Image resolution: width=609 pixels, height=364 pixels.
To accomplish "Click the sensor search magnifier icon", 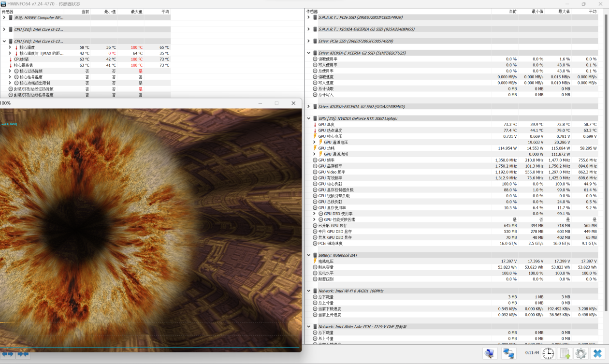I will (x=490, y=353).
